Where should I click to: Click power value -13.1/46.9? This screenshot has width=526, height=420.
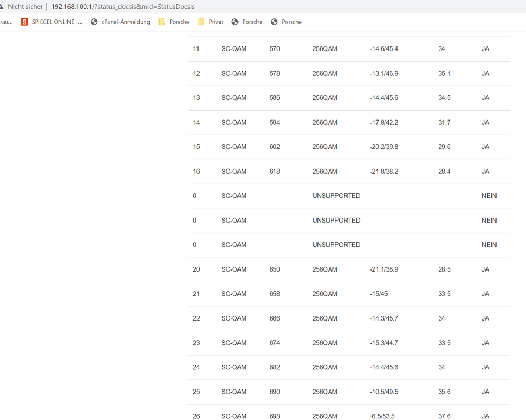tap(384, 73)
